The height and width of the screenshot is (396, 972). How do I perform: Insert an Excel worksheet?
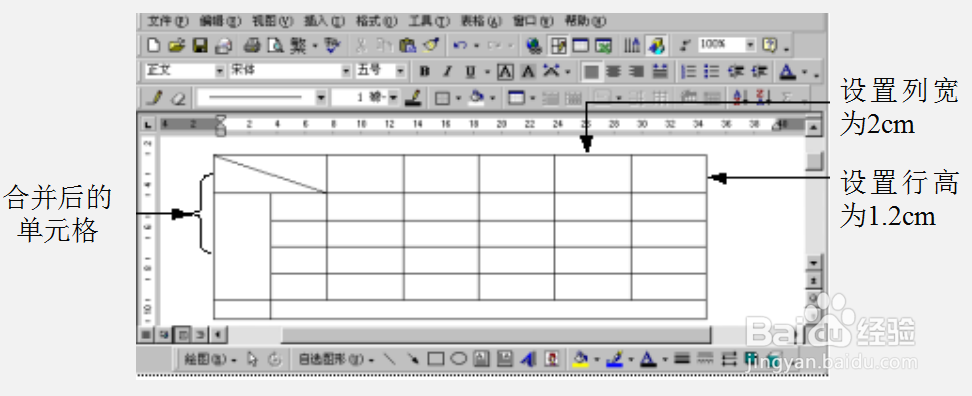tap(603, 45)
